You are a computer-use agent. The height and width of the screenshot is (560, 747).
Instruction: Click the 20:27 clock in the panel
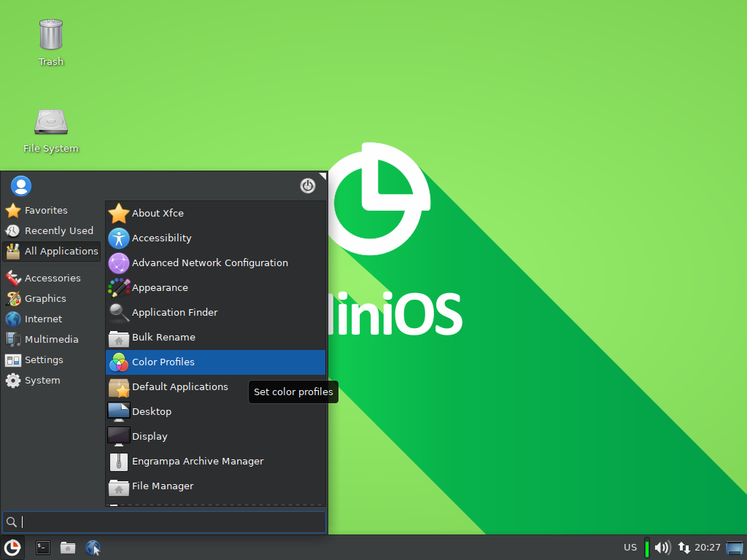(708, 548)
